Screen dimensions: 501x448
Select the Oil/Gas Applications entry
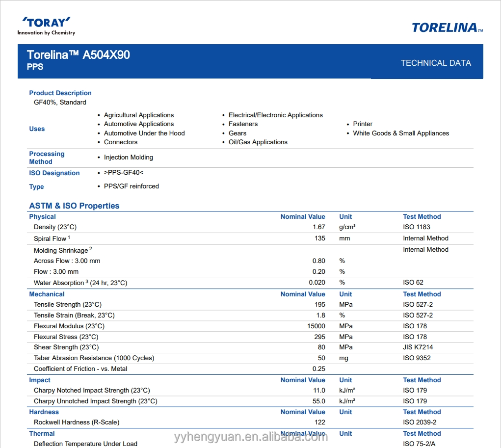pos(258,142)
